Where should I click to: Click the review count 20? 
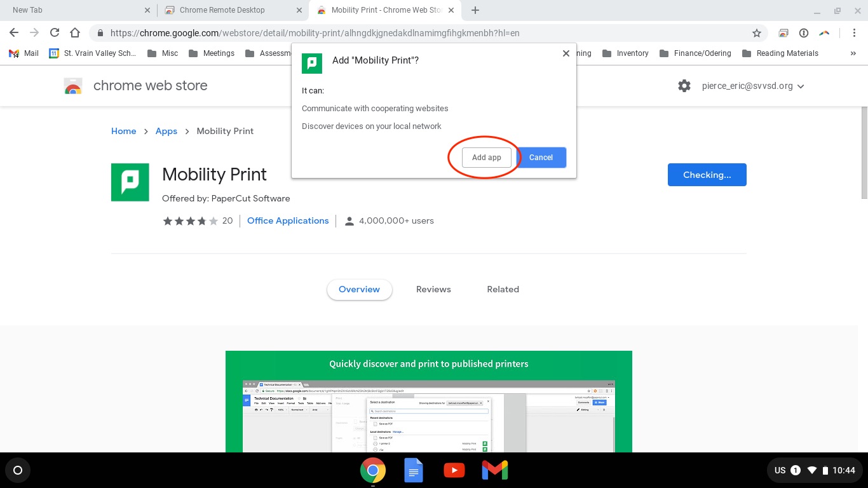click(227, 220)
